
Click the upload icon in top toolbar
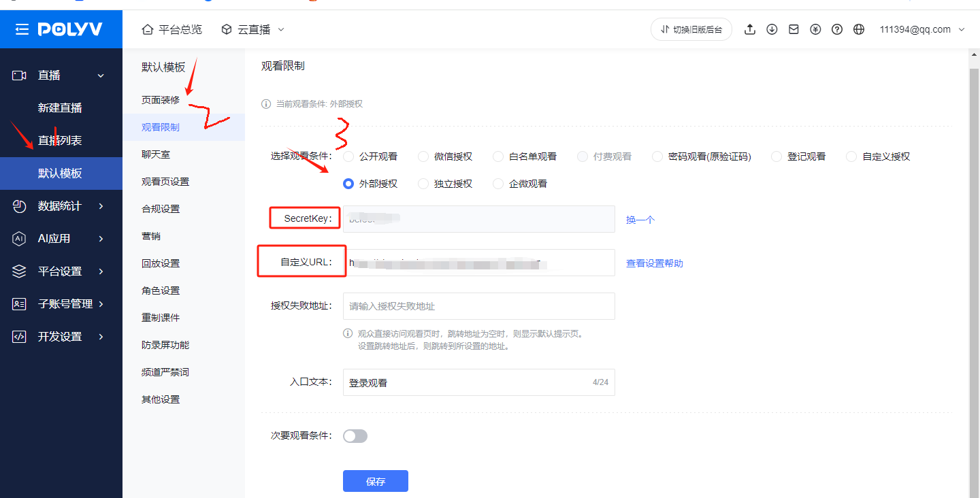750,29
